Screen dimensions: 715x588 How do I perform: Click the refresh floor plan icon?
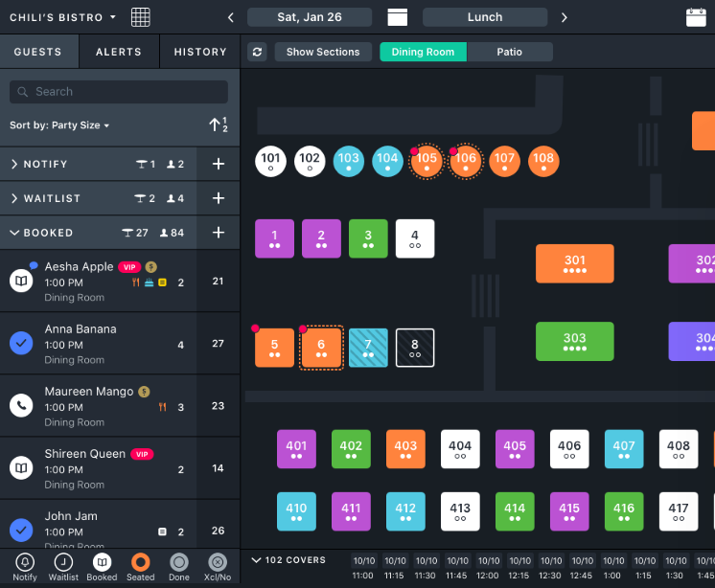[x=257, y=52]
